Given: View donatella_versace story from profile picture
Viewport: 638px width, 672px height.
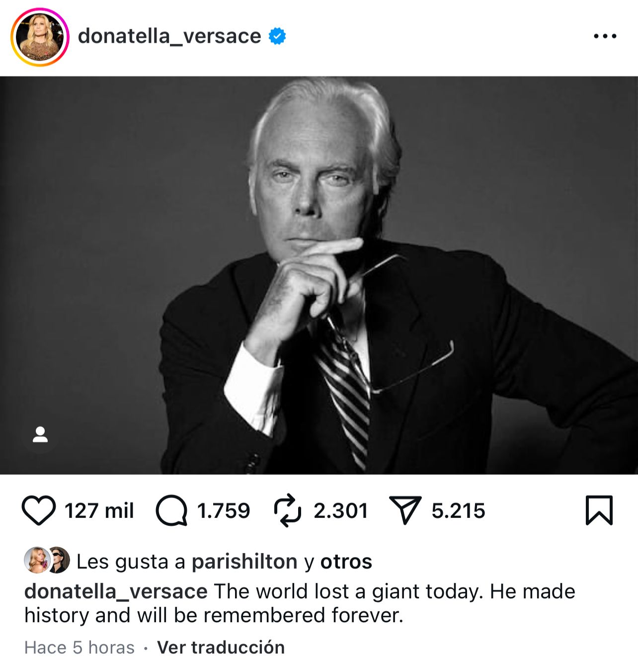Looking at the screenshot, I should pos(40,37).
